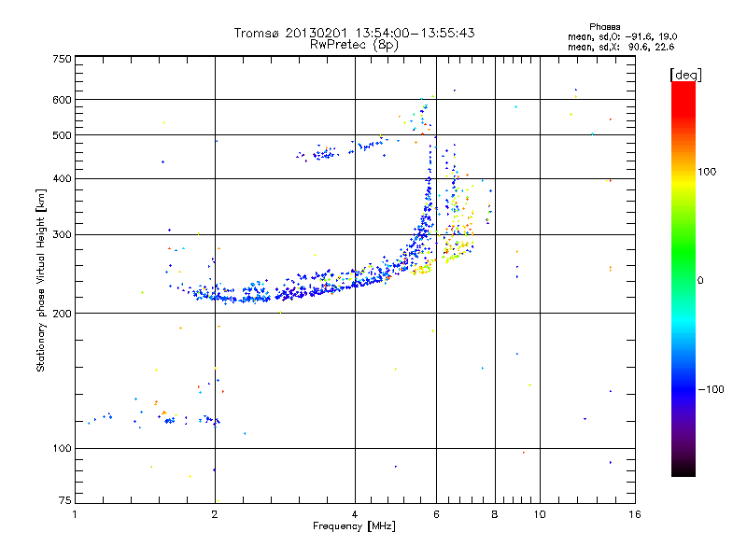
Task: Click the '100' colorbar tick label
Action: point(707,172)
